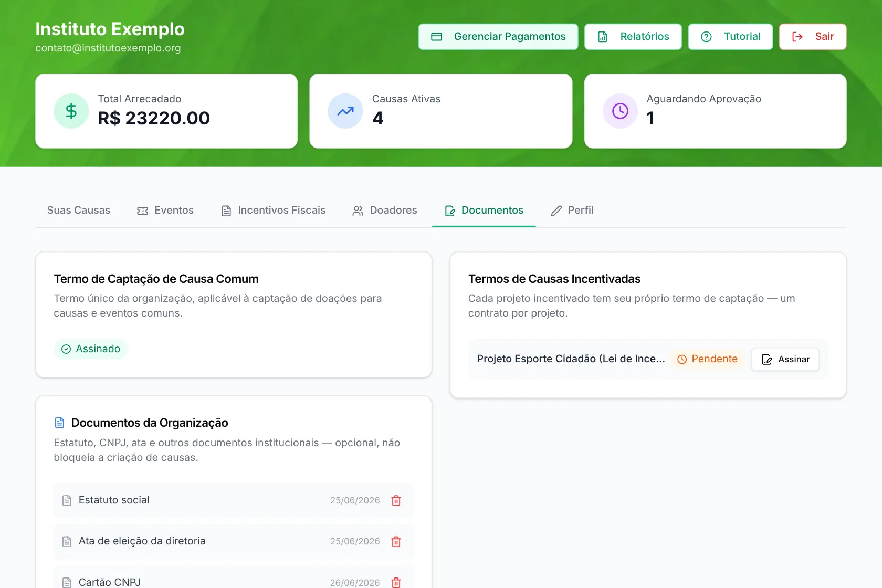The image size is (882, 588).
Task: Select the Cartão CNPJ row text
Action: 110,582
